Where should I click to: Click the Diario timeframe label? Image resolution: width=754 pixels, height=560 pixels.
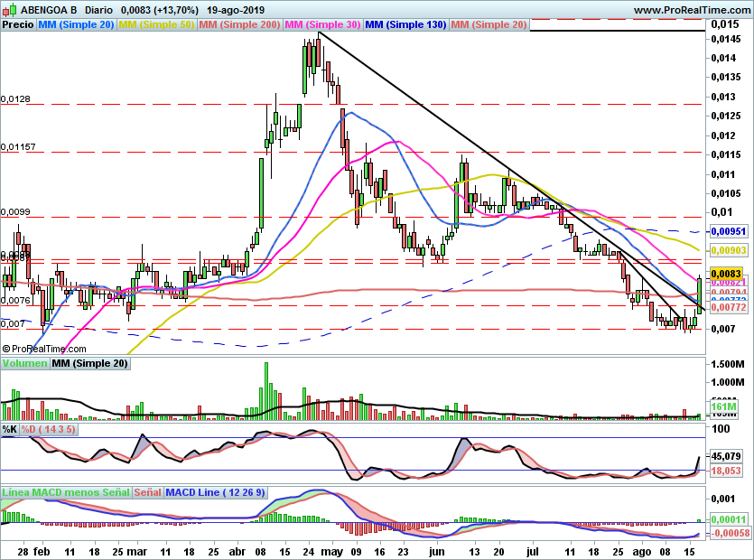point(98,10)
